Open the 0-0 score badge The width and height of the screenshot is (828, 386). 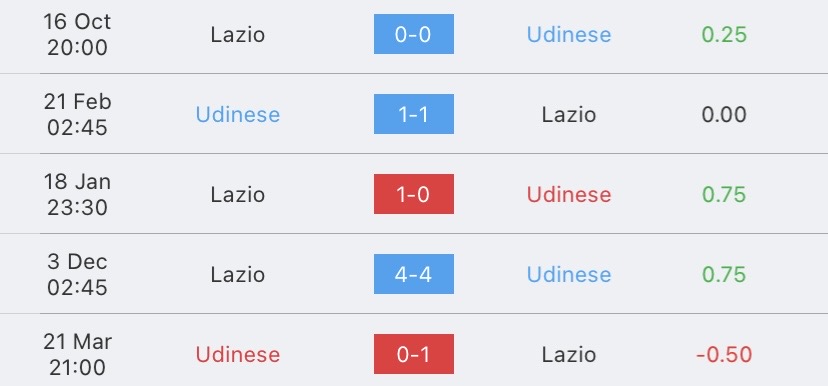click(413, 34)
